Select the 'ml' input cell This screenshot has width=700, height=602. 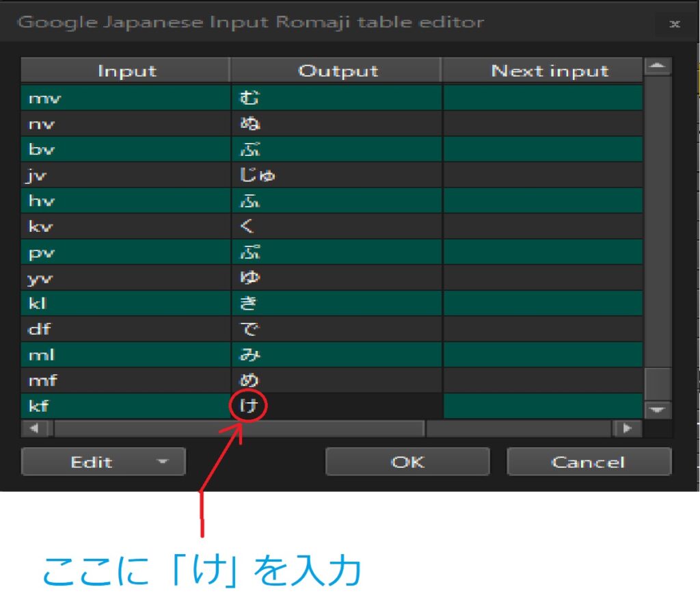[126, 355]
